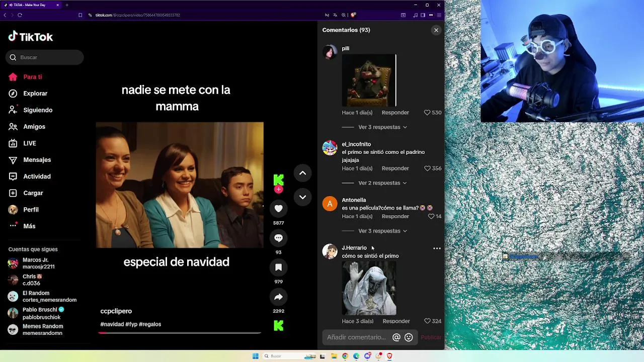Open followed account Chris c.d036

[25, 280]
